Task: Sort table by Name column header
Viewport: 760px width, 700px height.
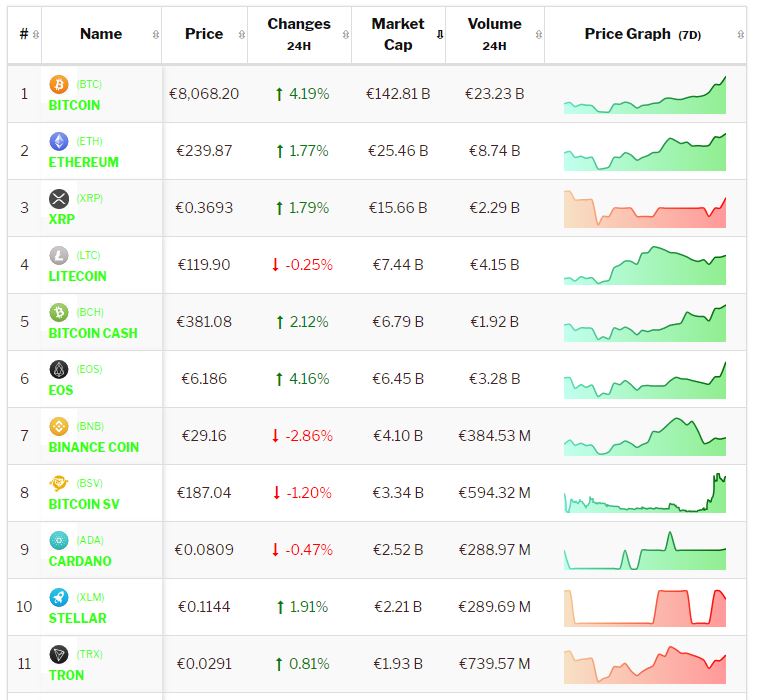Action: (x=101, y=34)
